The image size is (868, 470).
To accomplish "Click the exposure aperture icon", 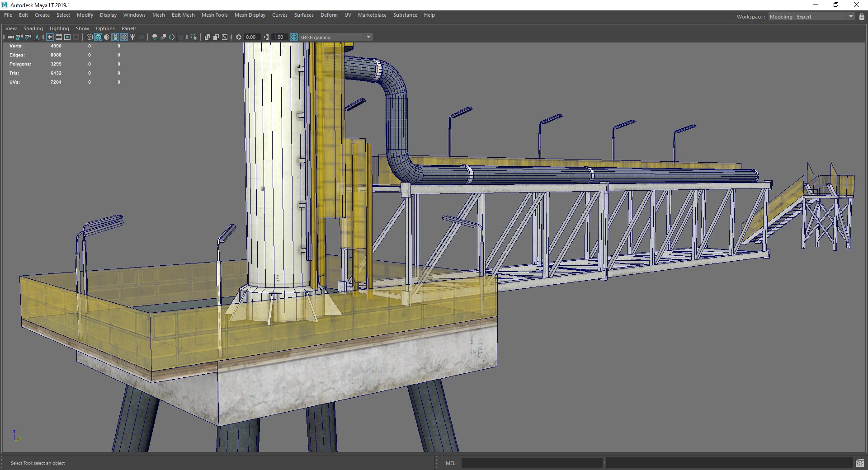I will tap(239, 37).
